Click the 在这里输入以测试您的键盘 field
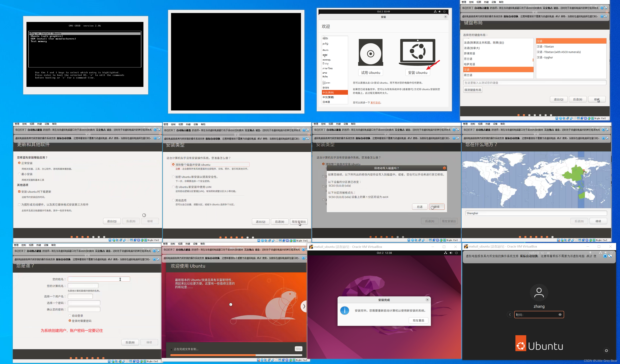 pos(535,83)
